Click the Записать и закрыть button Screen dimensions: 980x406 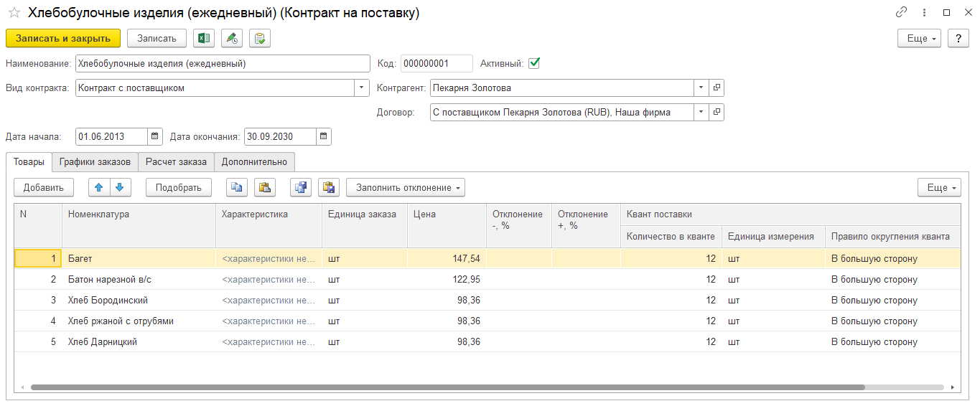pyautogui.click(x=63, y=39)
